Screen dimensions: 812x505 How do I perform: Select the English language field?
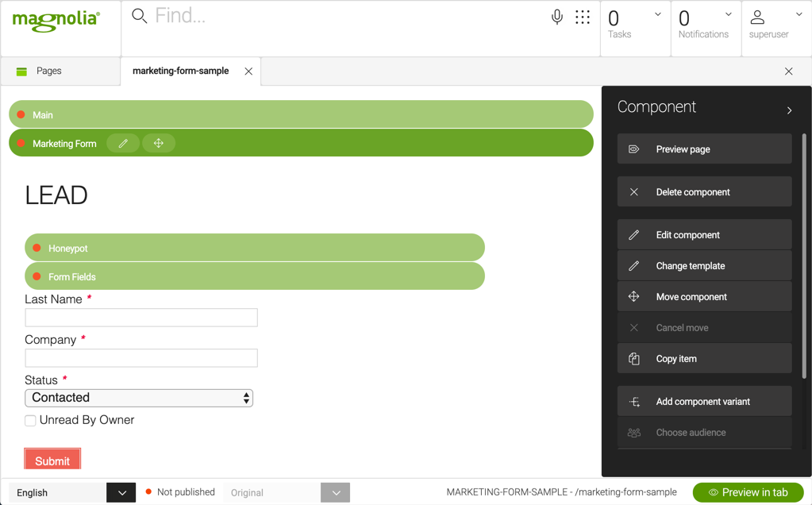(x=57, y=492)
